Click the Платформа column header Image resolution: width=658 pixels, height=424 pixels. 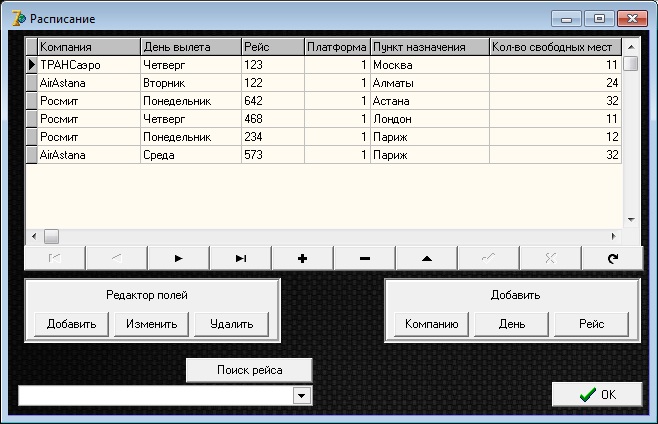[337, 47]
